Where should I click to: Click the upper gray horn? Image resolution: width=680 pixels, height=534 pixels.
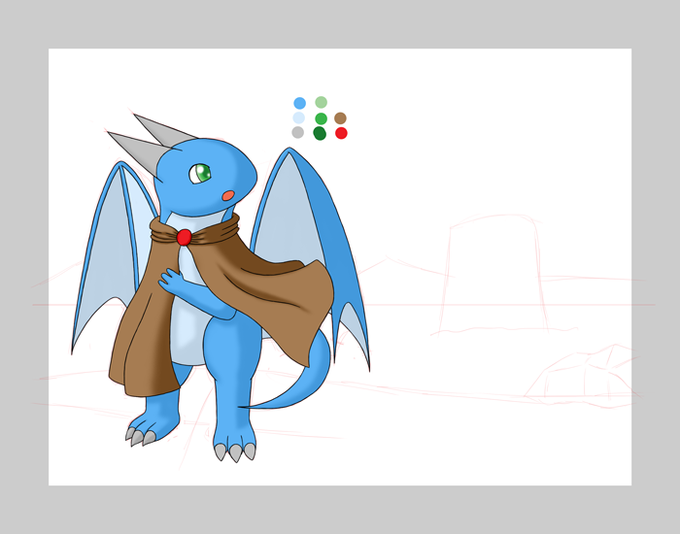coord(164,131)
